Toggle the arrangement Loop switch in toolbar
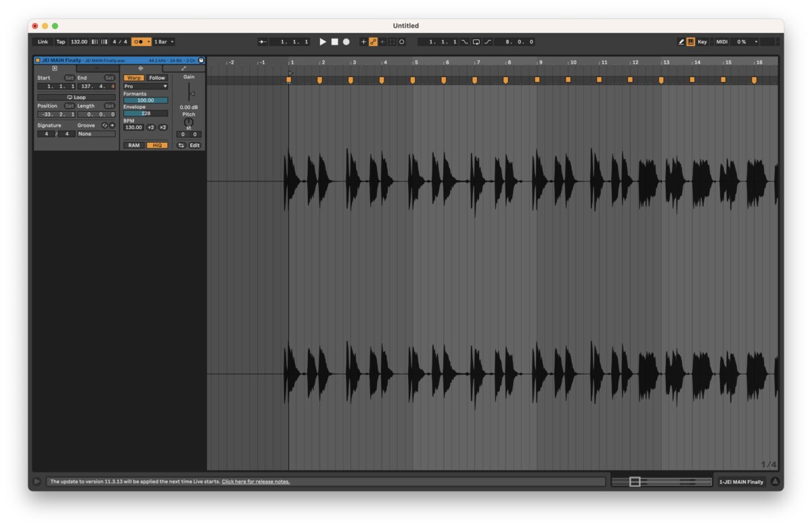 (476, 42)
